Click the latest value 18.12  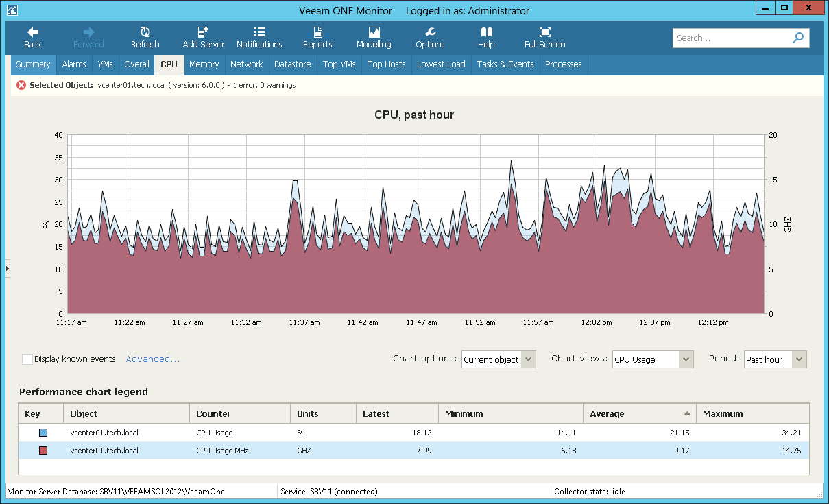(x=422, y=433)
